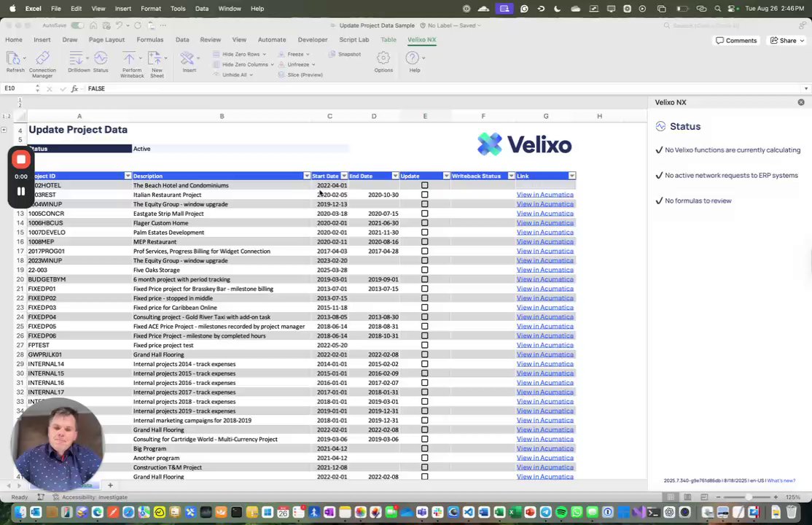Image resolution: width=812 pixels, height=525 pixels.
Task: Add a new sheet with plus button
Action: point(110,486)
